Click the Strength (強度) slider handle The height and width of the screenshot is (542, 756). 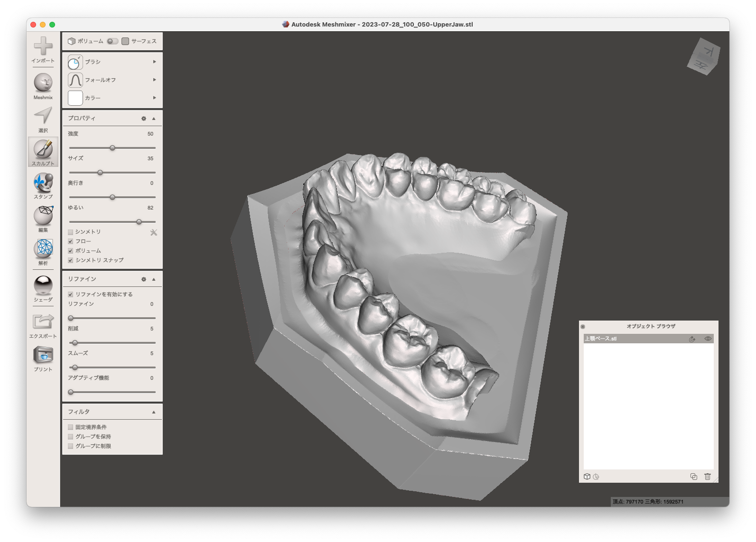[x=112, y=148]
